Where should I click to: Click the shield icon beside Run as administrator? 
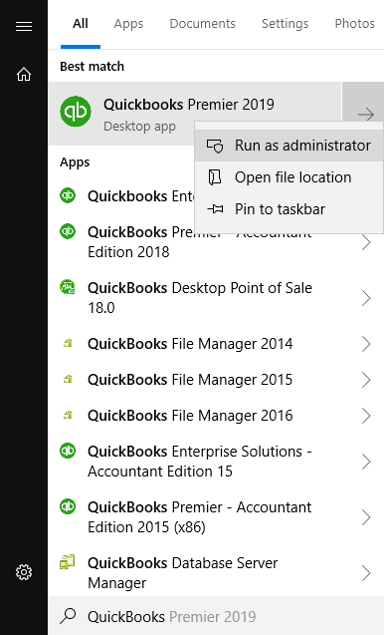tap(215, 146)
